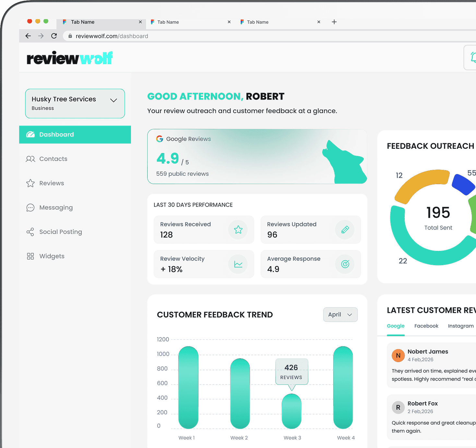
Task: Open Social Posting from the sidebar
Action: click(x=75, y=232)
